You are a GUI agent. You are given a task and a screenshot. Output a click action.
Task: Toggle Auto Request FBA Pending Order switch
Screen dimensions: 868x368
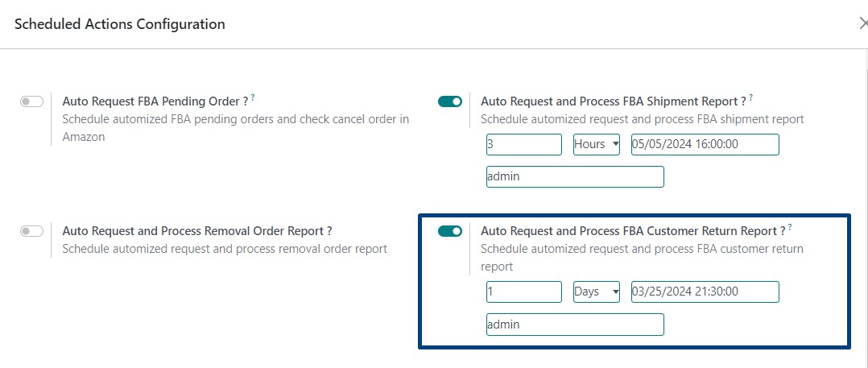click(31, 101)
